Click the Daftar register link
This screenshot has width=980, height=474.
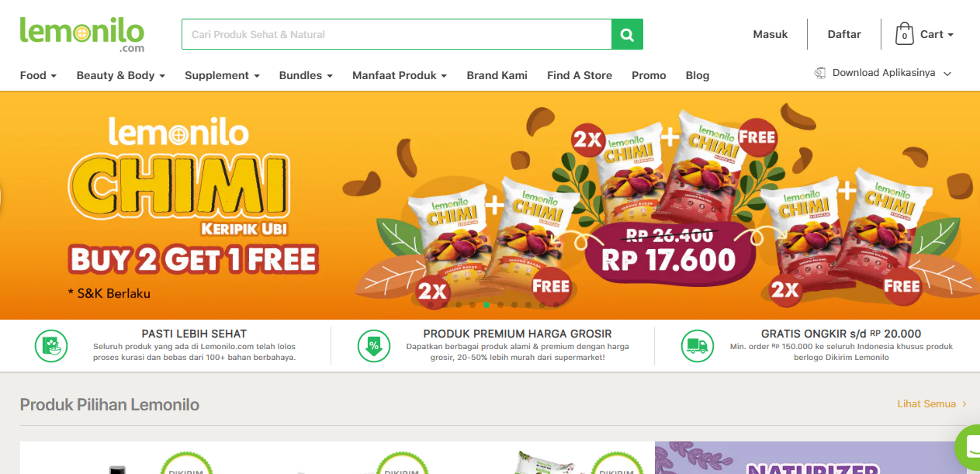[844, 34]
